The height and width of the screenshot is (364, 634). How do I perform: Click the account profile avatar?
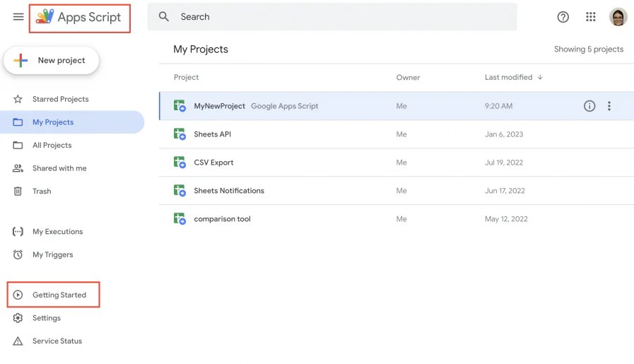pos(618,17)
